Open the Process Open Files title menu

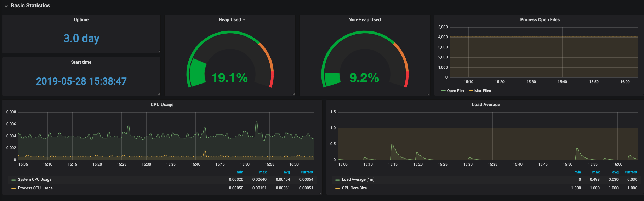(x=540, y=20)
